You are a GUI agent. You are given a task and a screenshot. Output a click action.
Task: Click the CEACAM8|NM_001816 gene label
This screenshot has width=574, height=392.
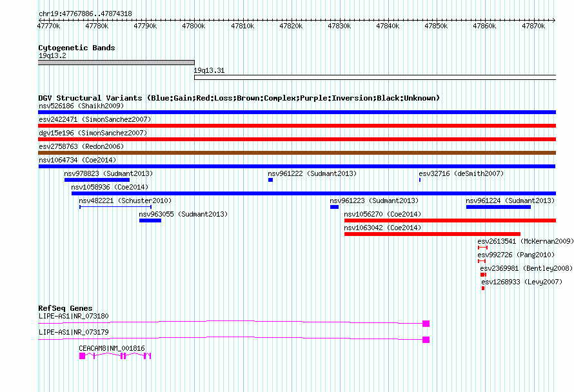click(112, 348)
